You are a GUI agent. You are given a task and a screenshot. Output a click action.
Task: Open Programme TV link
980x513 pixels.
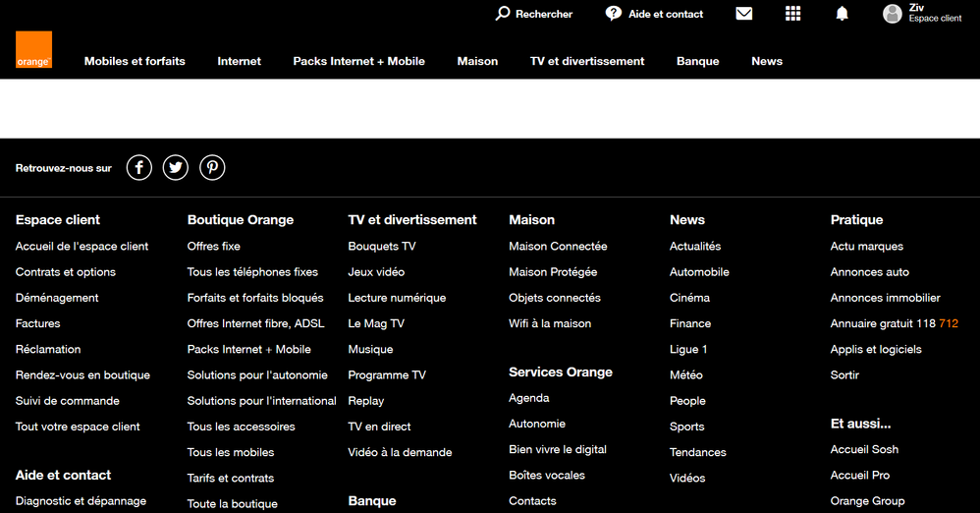(x=387, y=375)
